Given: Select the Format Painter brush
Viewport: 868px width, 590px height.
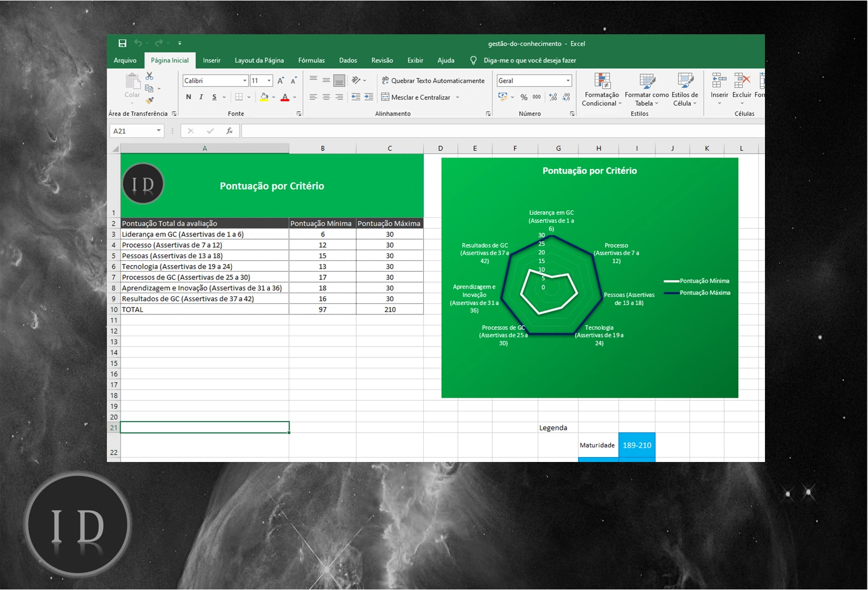Looking at the screenshot, I should click(x=149, y=100).
